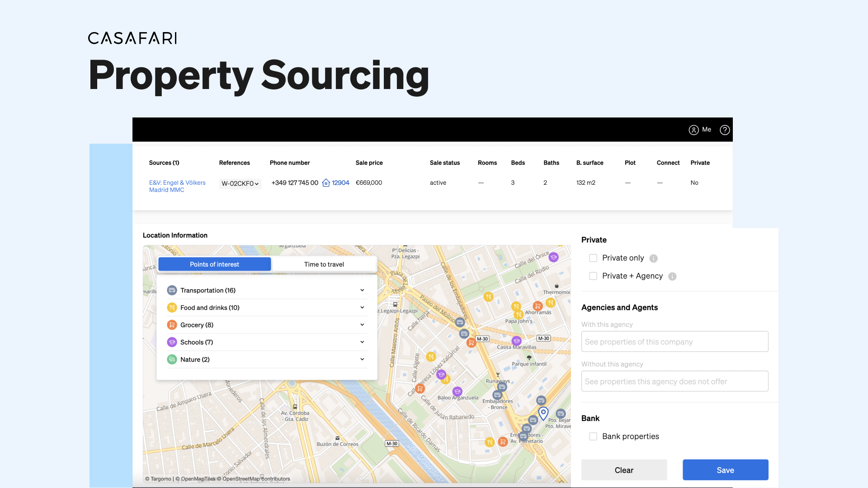Click the Schools category icon
This screenshot has width=868, height=488.
point(172,342)
